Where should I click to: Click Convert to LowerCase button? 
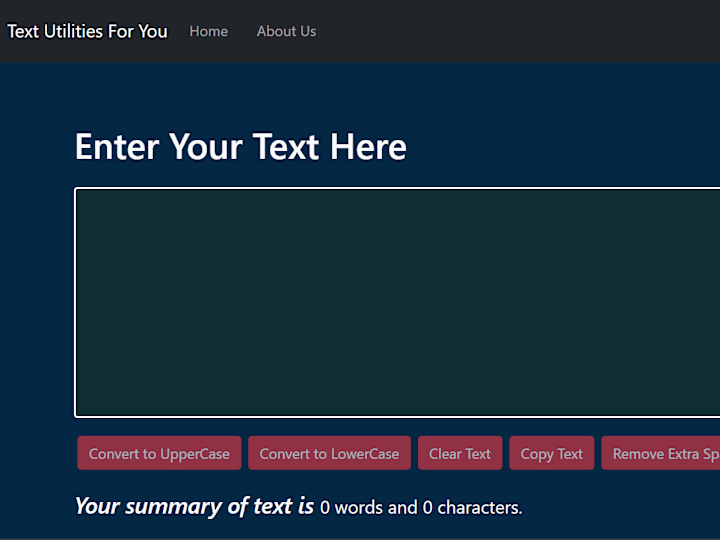[329, 453]
